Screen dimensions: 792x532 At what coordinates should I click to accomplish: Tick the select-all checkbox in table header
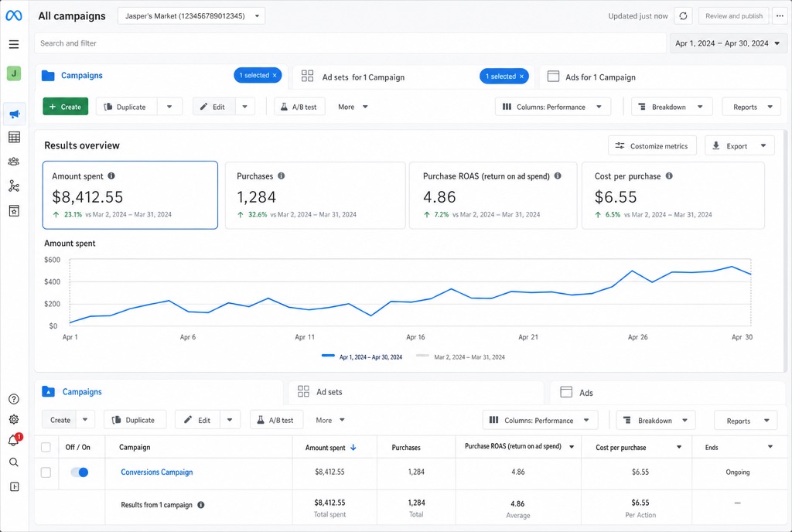[x=46, y=447]
